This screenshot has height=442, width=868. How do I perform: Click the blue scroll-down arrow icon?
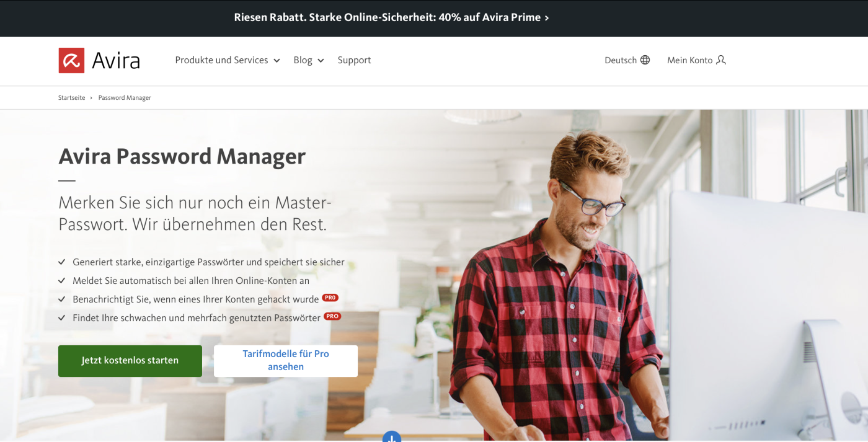pyautogui.click(x=391, y=438)
